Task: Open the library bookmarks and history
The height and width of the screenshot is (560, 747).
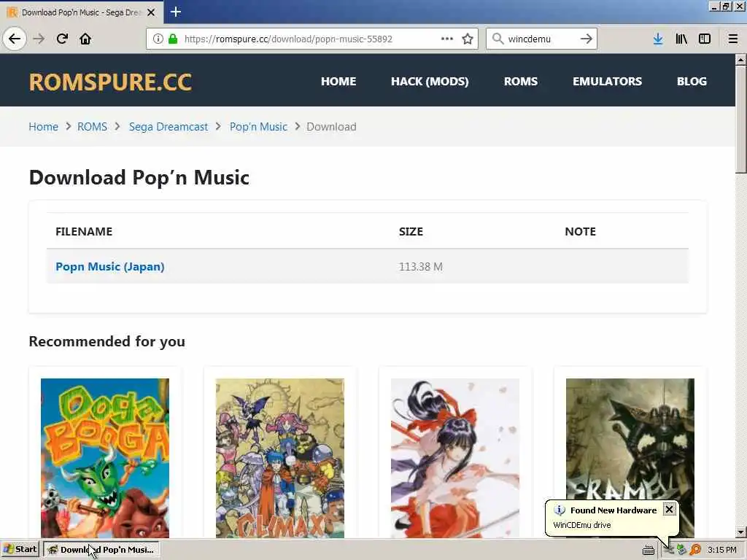Action: pyautogui.click(x=681, y=39)
